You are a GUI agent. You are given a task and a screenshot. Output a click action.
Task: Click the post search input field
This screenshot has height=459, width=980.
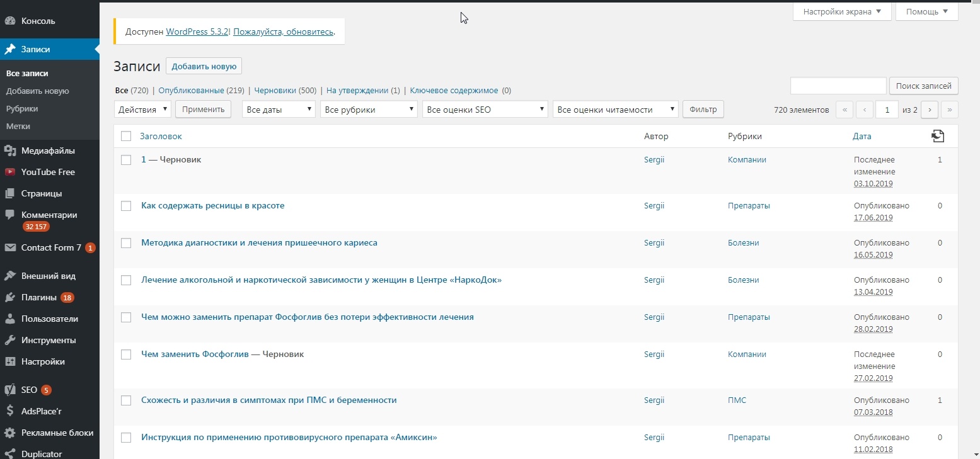tap(838, 86)
